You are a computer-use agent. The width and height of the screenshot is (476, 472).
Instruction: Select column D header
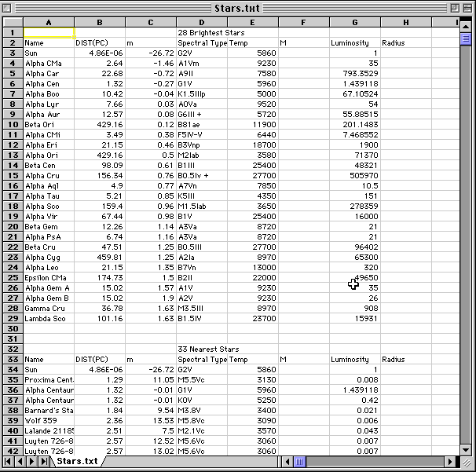coord(202,23)
